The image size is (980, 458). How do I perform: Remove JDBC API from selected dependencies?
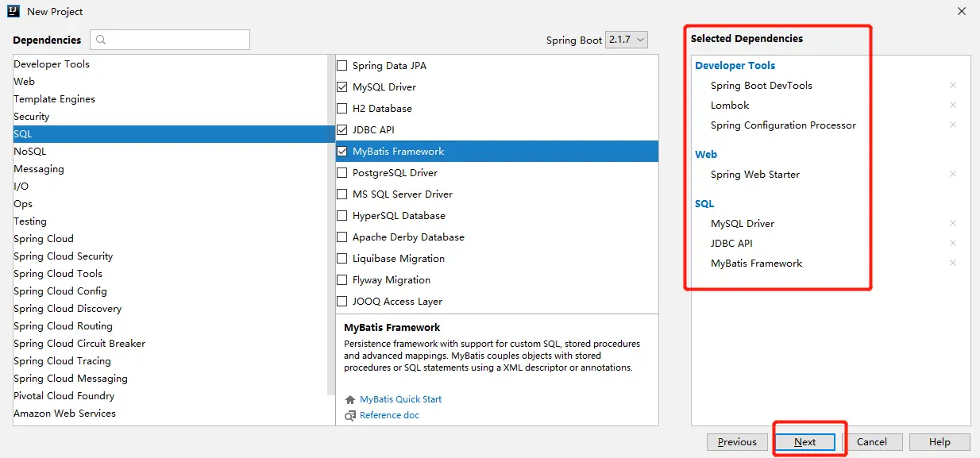pyautogui.click(x=953, y=243)
